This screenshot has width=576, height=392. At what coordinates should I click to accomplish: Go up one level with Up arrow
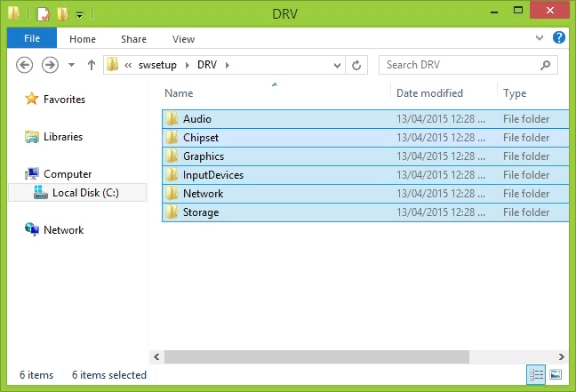[91, 65]
